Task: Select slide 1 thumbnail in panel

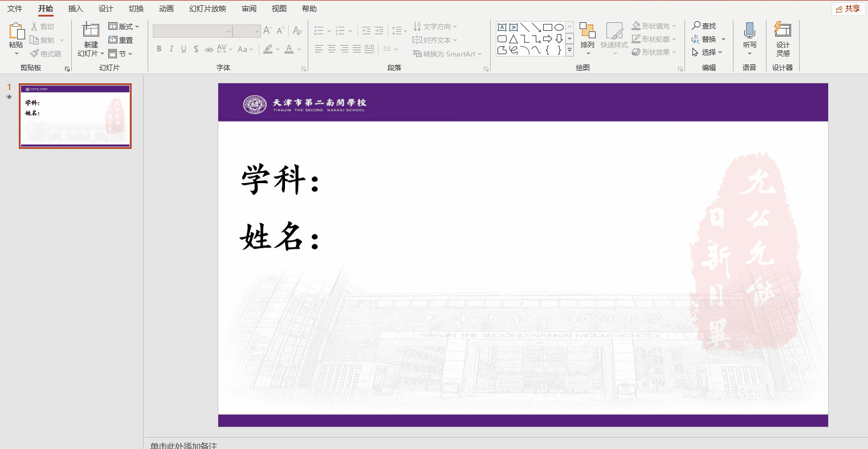Action: pyautogui.click(x=75, y=116)
